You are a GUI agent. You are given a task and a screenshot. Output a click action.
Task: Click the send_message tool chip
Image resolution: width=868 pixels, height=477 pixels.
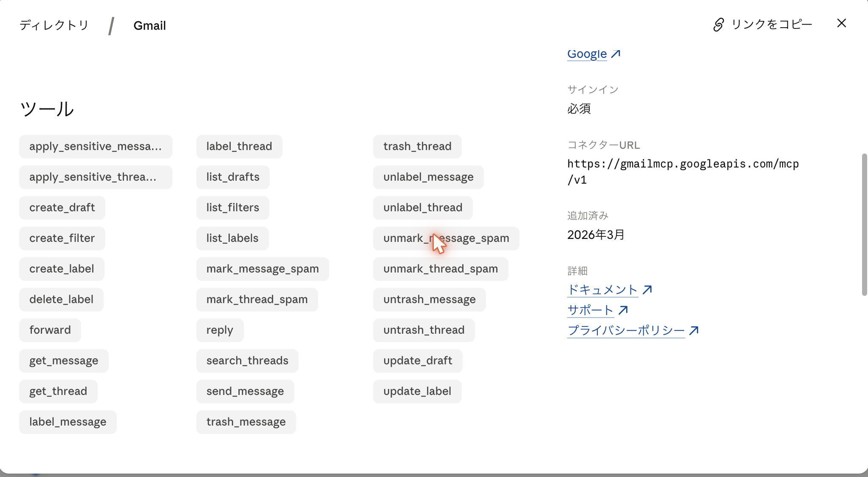[245, 392]
